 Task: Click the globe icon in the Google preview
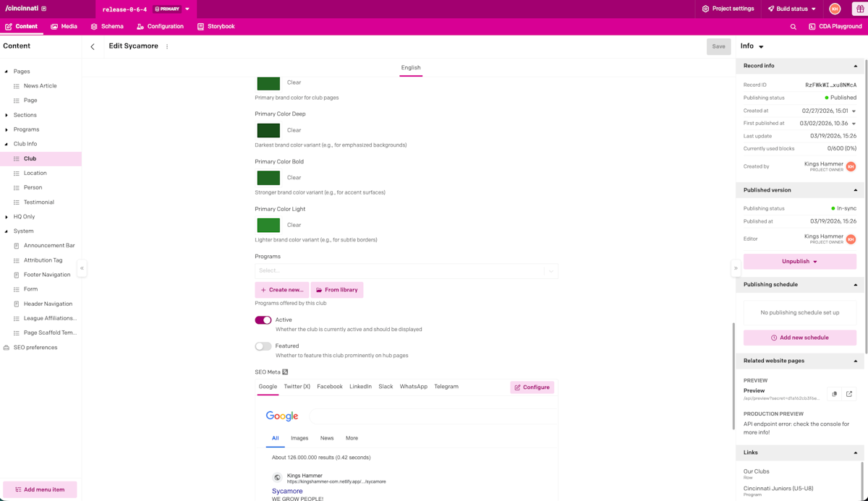click(277, 477)
